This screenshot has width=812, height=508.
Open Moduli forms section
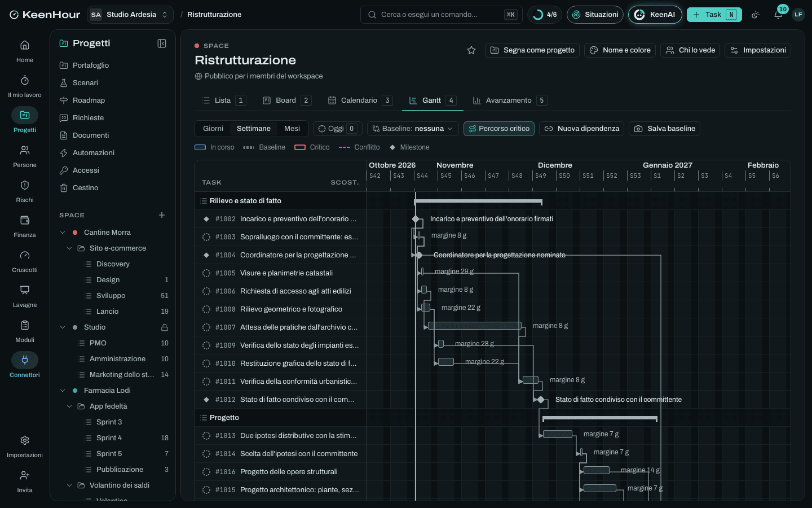pyautogui.click(x=25, y=331)
